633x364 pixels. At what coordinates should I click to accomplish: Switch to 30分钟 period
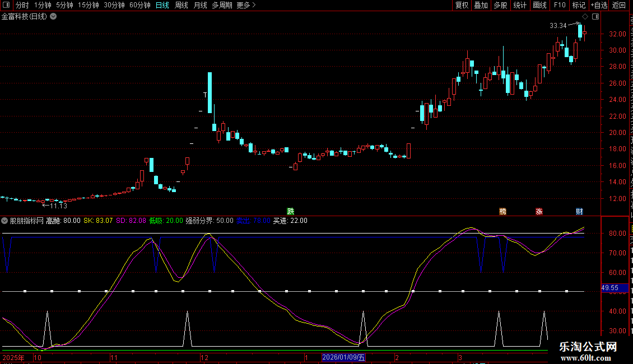(114, 5)
